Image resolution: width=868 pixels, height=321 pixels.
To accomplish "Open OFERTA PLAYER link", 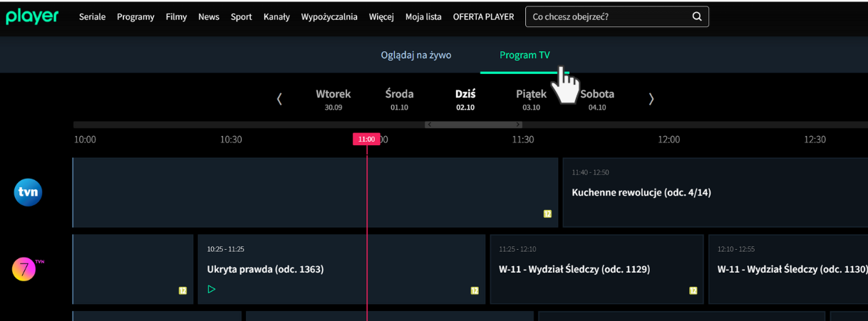I will 483,17.
